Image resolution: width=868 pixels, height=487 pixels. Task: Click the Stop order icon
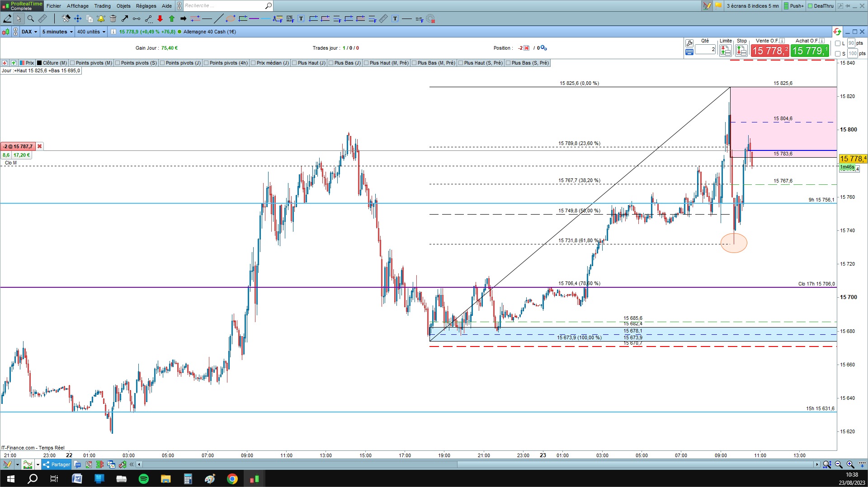pos(741,51)
